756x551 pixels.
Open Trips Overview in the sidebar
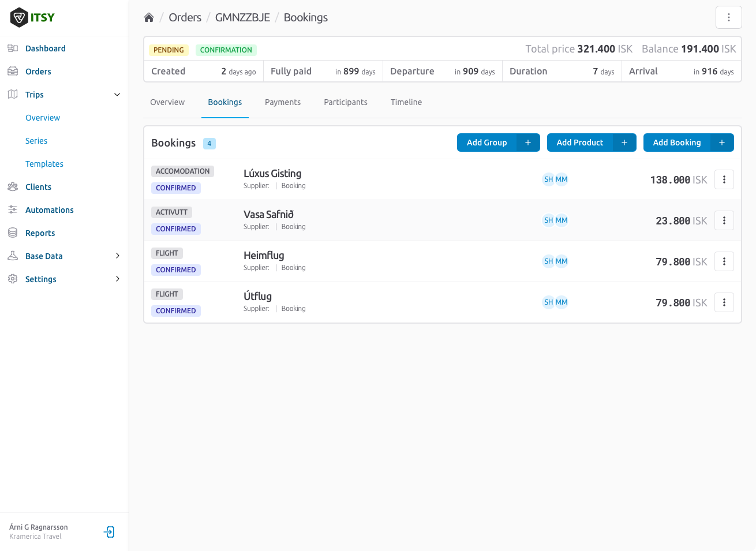click(x=43, y=118)
